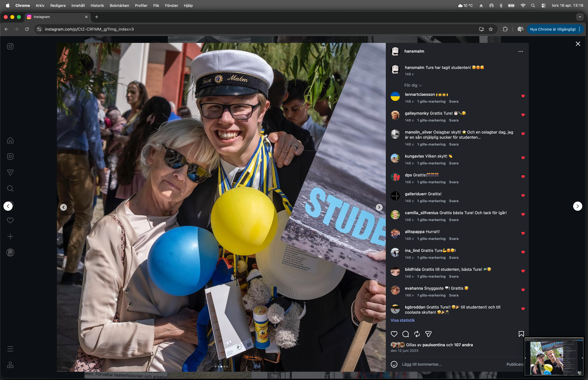Expand the För dig comment sorting dropdown
Screen dimensions: 588x380
pos(413,85)
